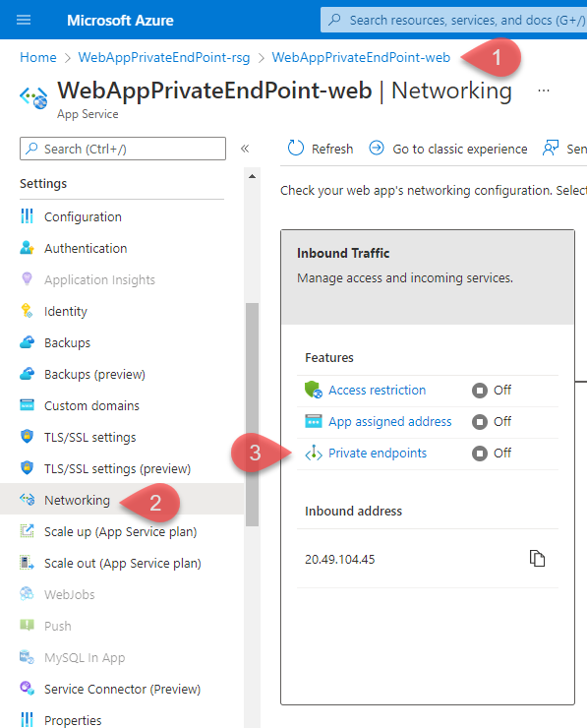Open Scale up (App Service plan)
The height and width of the screenshot is (728, 587).
point(122,531)
